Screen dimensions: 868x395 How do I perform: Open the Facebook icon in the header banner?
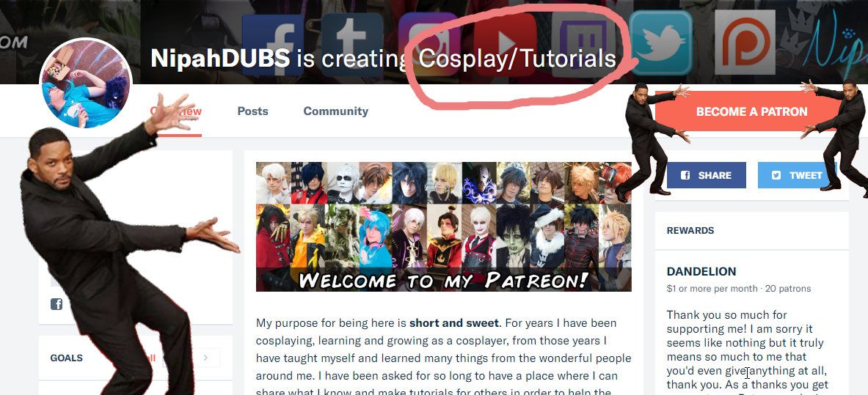[273, 45]
